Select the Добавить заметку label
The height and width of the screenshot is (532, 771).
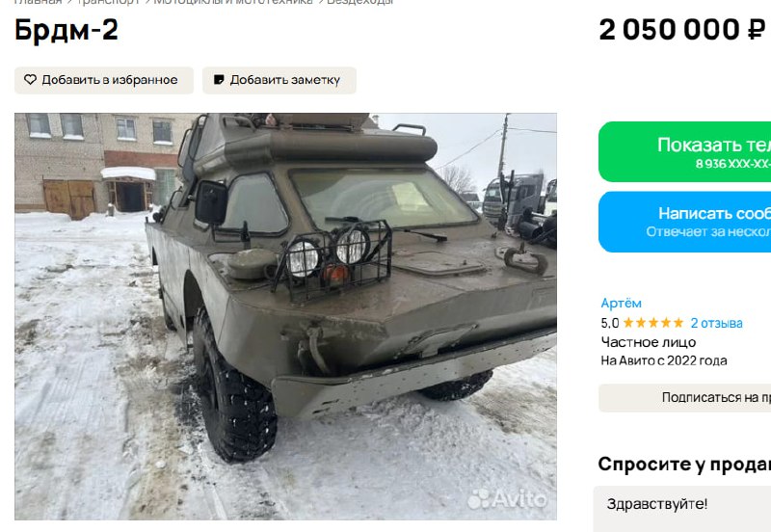coord(284,80)
